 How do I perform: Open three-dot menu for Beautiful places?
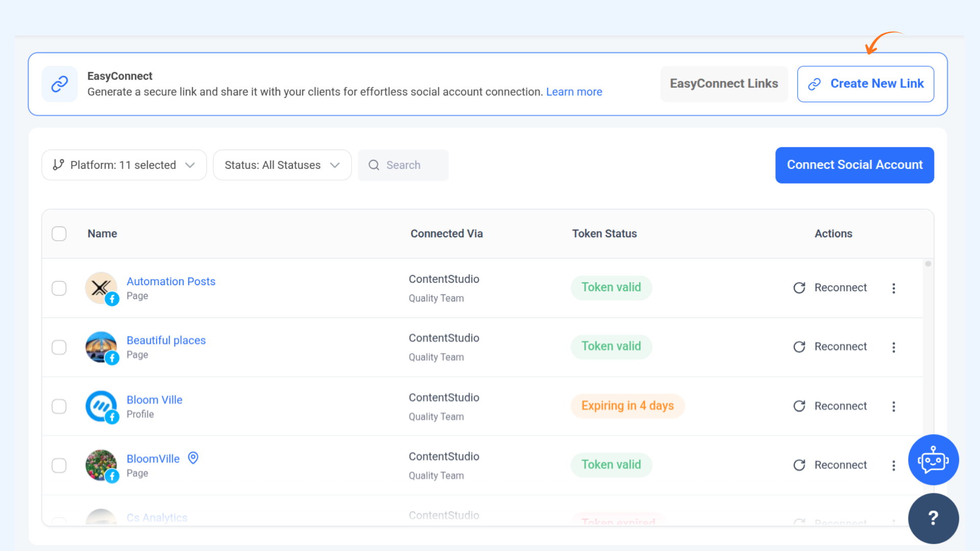(x=893, y=347)
